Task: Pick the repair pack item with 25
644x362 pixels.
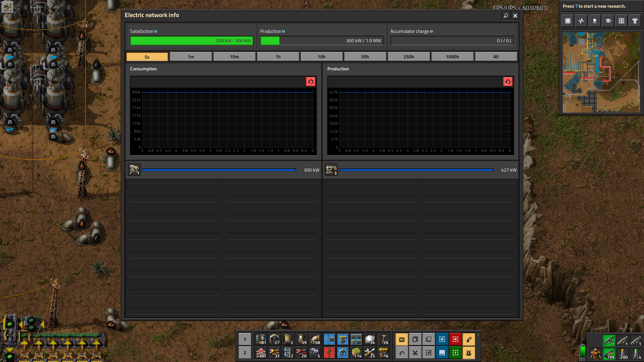Action: tap(370, 353)
